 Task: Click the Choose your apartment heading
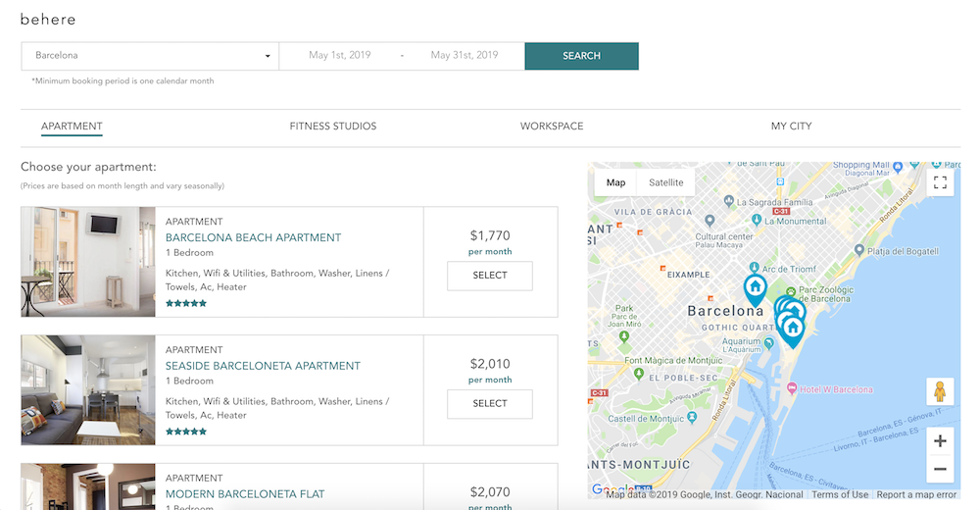click(89, 167)
